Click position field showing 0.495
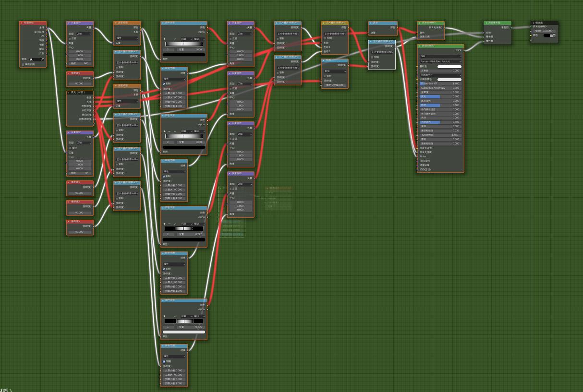The height and width of the screenshot is (392, 583). 191,327
